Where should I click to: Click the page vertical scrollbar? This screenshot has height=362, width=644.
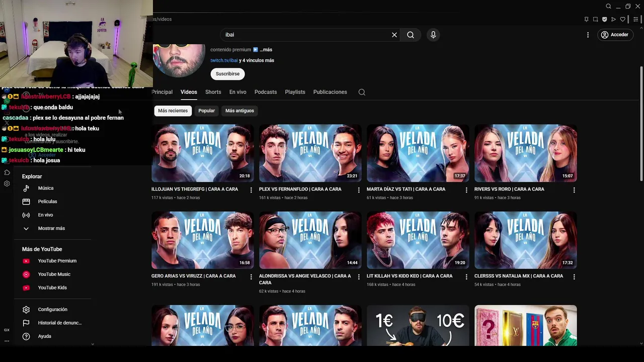(641, 123)
